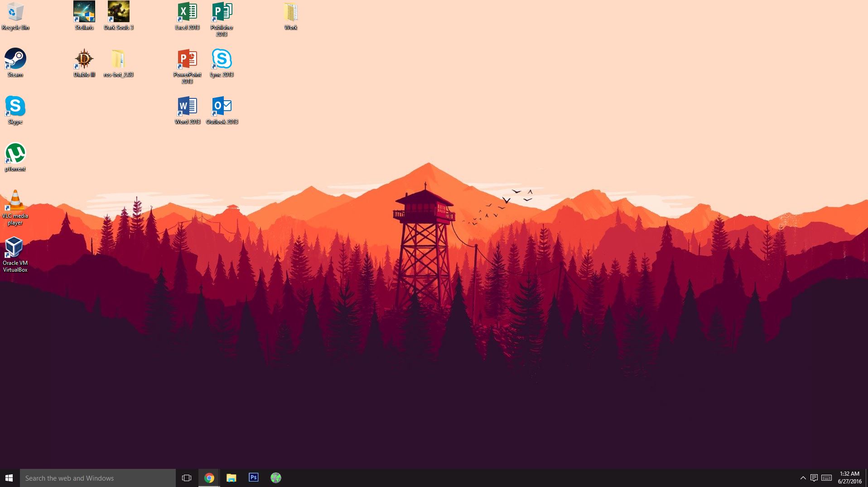Click the Search the web and Windows box
Screen dimensions: 868x487
pos(98,478)
